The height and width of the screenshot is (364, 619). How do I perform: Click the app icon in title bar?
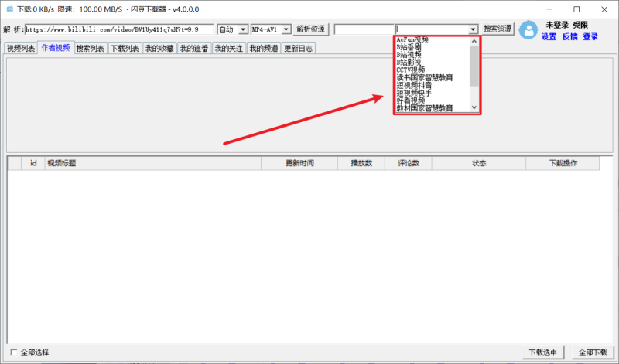[9, 9]
